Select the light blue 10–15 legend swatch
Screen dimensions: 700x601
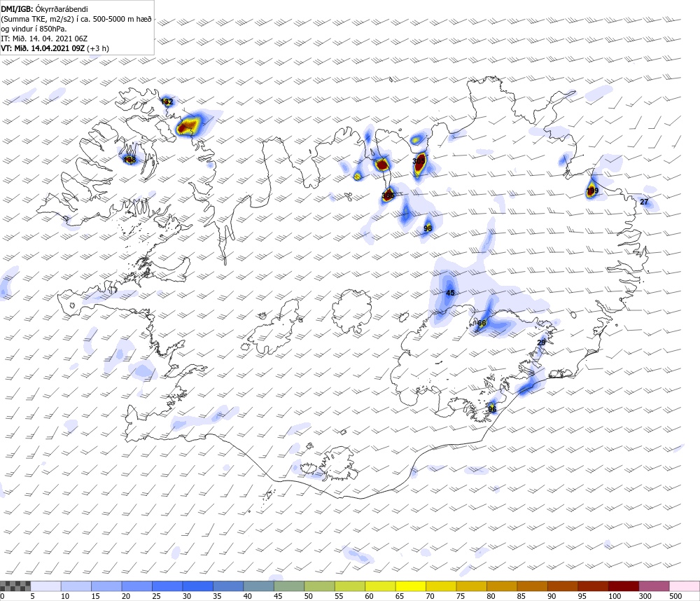pos(76,586)
